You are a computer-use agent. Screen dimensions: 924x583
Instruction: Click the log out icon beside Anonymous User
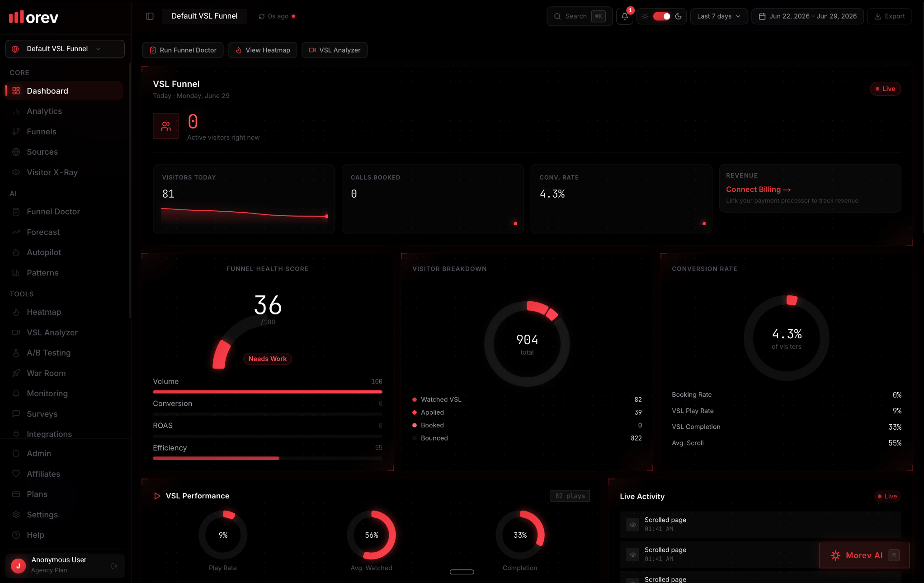(x=114, y=566)
